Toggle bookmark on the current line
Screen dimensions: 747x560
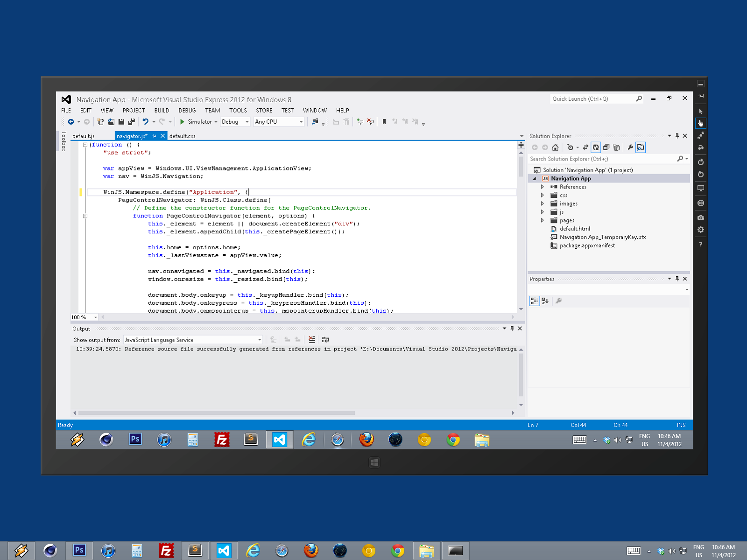pyautogui.click(x=384, y=122)
